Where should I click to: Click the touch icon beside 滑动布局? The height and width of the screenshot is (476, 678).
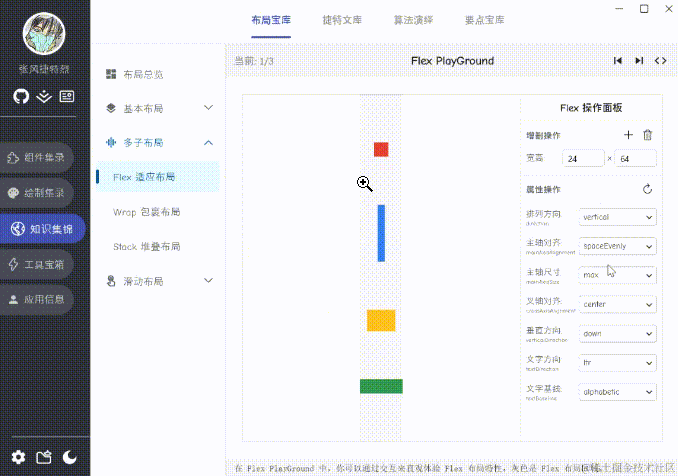click(111, 281)
